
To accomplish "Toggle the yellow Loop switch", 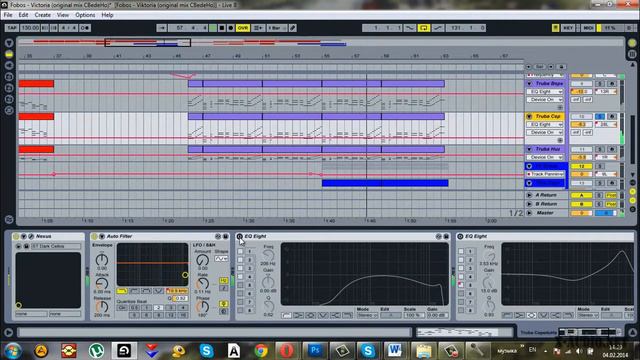I will click(424, 28).
